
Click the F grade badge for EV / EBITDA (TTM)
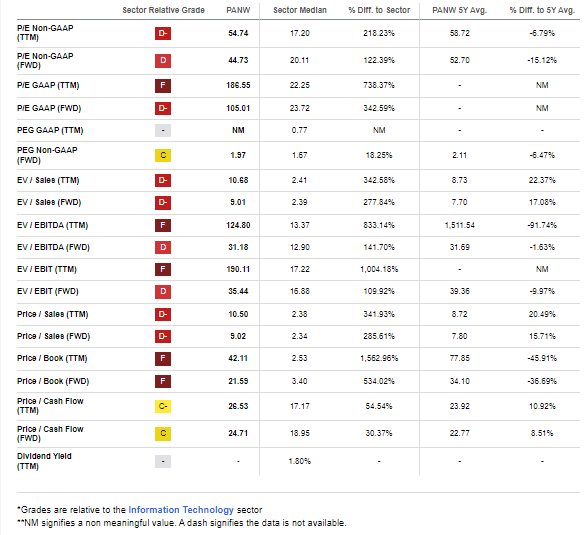pyautogui.click(x=163, y=225)
